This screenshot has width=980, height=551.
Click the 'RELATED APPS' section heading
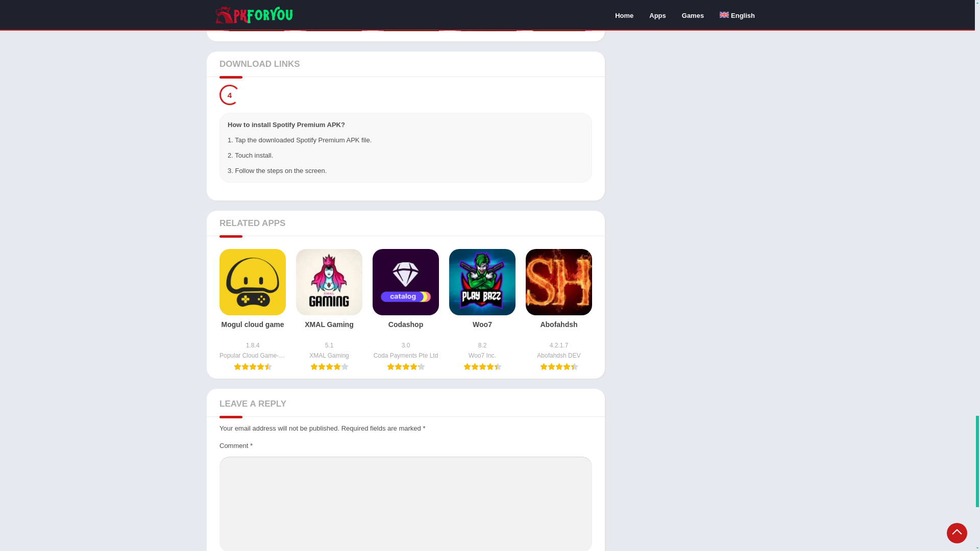[253, 223]
